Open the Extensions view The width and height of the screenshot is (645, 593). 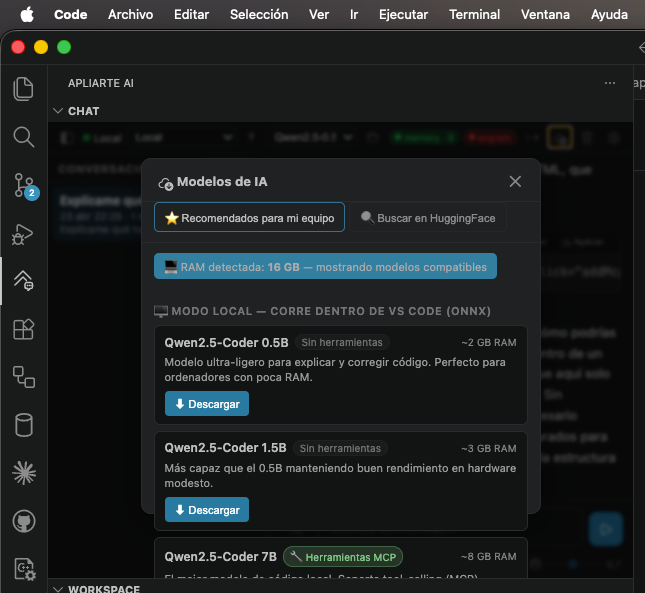point(23,329)
